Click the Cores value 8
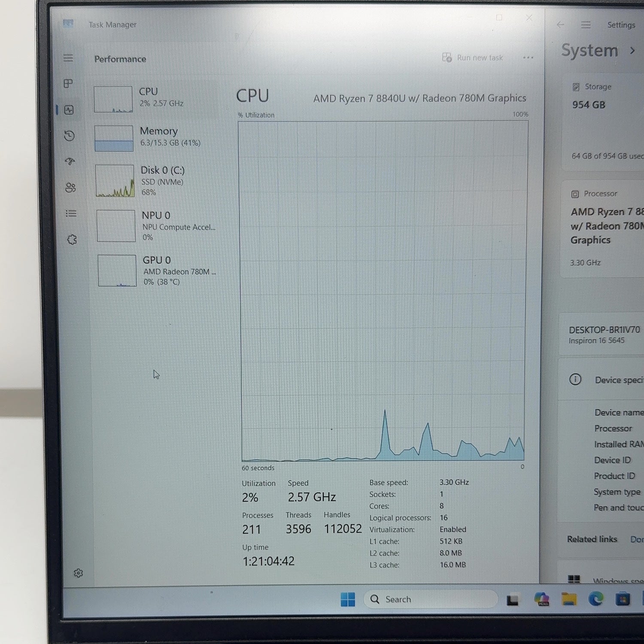This screenshot has width=644, height=644. point(442,506)
